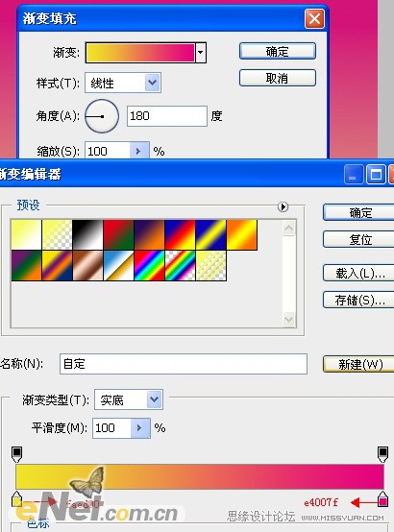
Task: Click the 角度 dial control
Action: click(x=102, y=116)
